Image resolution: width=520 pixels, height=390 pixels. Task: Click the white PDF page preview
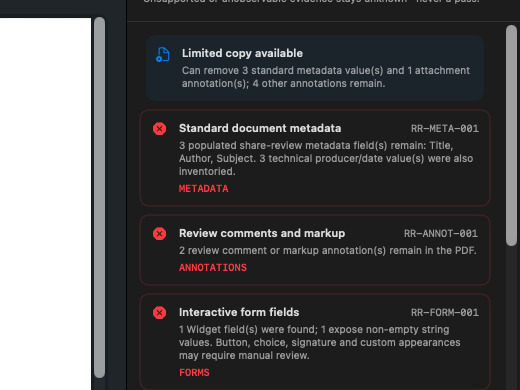(x=45, y=204)
